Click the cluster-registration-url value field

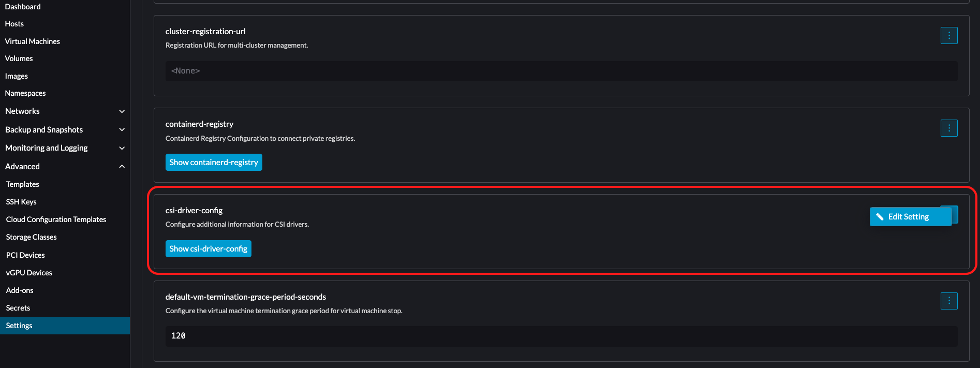click(x=561, y=71)
